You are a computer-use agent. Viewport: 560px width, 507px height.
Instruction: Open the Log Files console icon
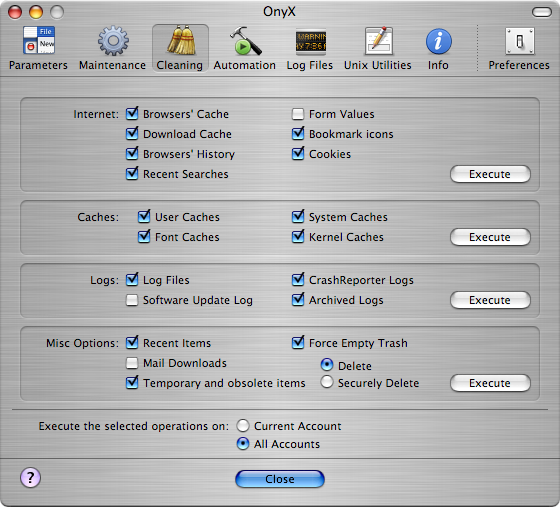pos(311,41)
